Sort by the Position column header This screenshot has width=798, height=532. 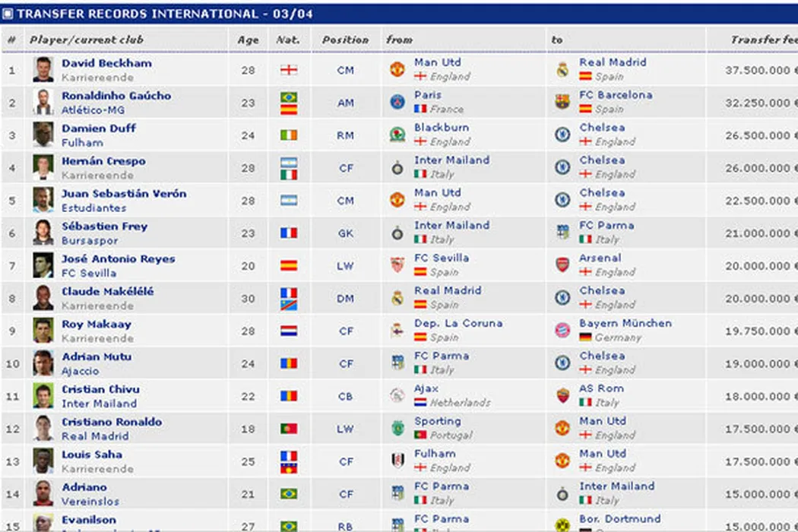345,40
